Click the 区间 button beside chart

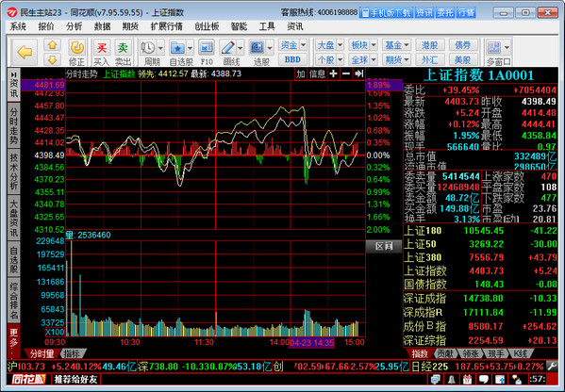click(x=384, y=246)
